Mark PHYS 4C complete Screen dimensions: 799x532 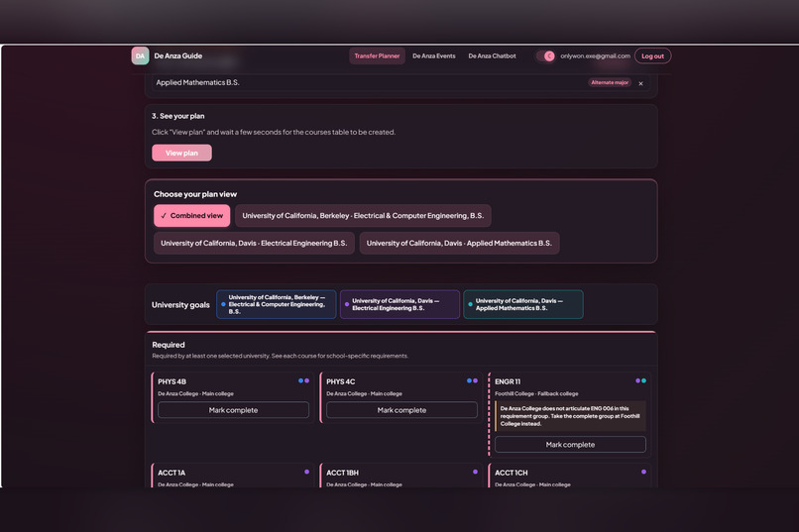coord(402,410)
